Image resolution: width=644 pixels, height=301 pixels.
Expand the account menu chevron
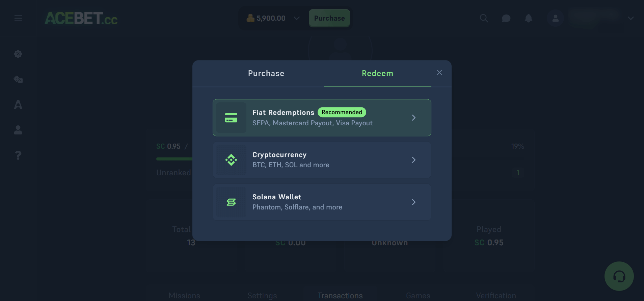pos(630,18)
